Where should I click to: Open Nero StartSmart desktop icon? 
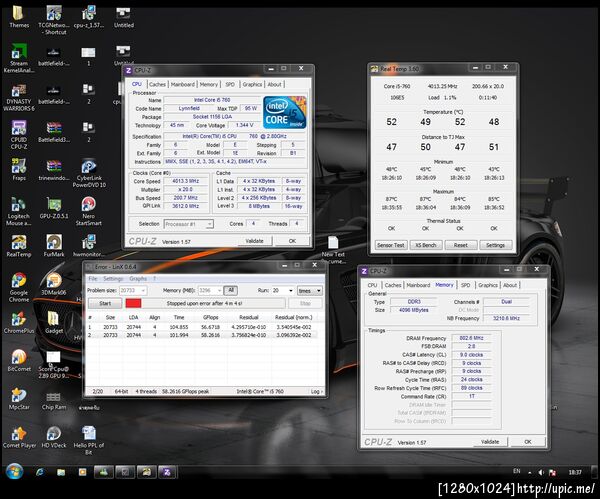pyautogui.click(x=89, y=211)
